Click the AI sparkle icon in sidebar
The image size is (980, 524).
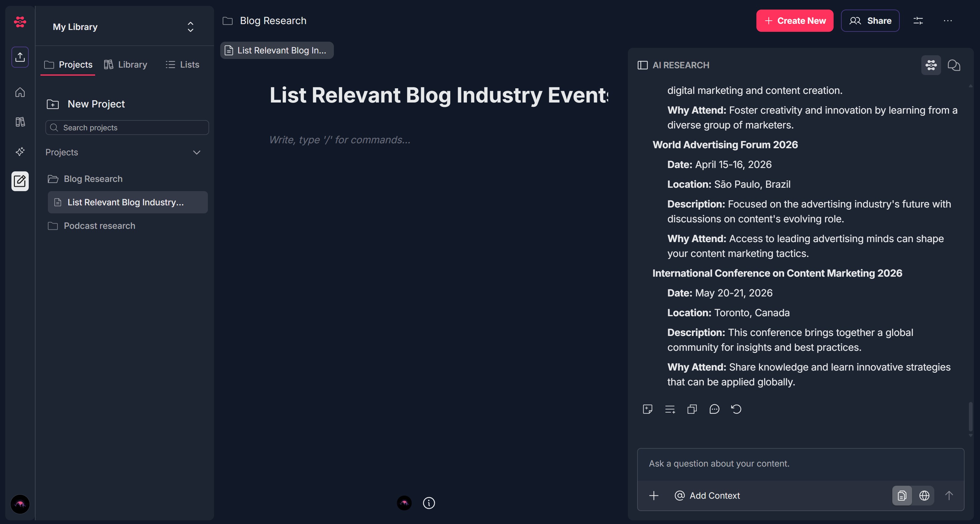(x=20, y=151)
